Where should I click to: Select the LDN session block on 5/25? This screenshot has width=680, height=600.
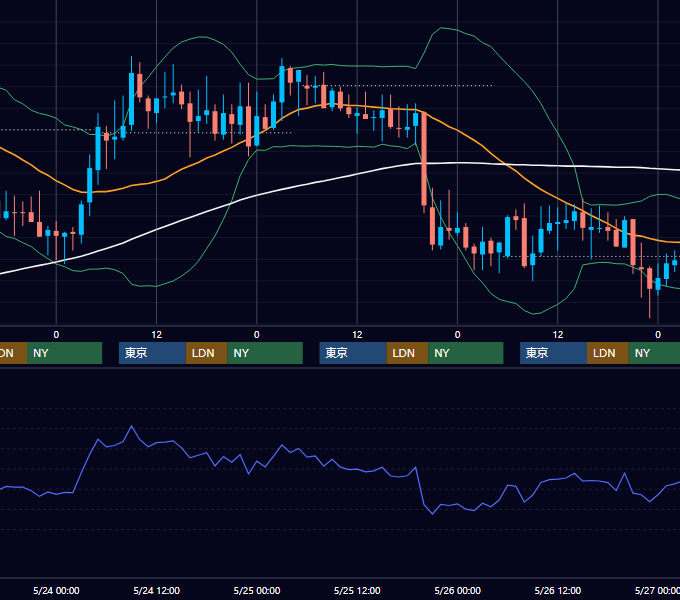pyautogui.click(x=407, y=353)
